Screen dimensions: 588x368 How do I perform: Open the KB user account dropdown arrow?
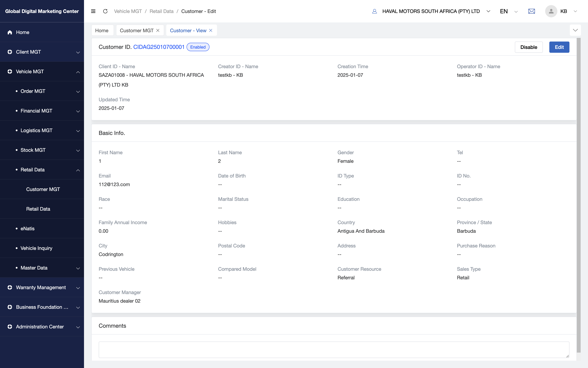575,11
